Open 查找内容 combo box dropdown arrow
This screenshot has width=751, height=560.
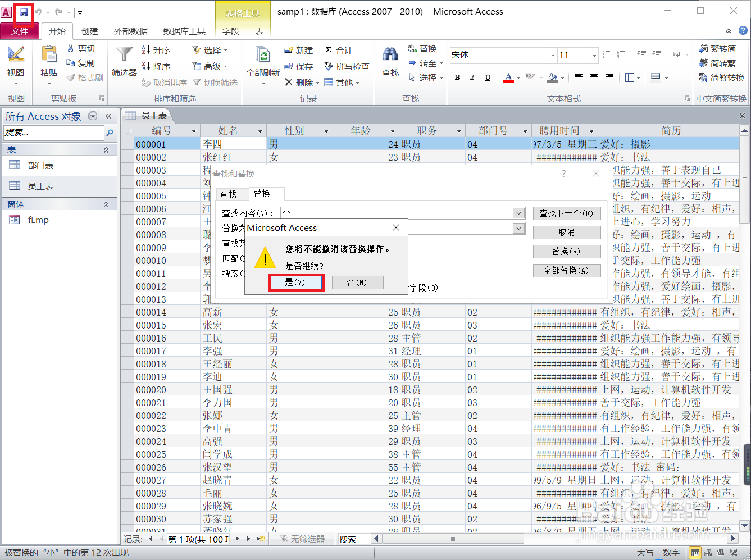pyautogui.click(x=519, y=213)
